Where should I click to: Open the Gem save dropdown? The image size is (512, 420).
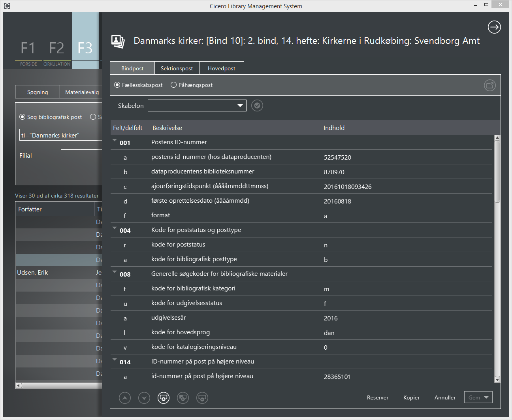(478, 397)
